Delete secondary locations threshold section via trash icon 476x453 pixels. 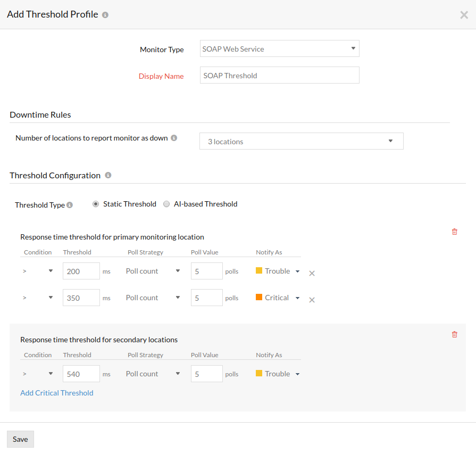coord(454,334)
